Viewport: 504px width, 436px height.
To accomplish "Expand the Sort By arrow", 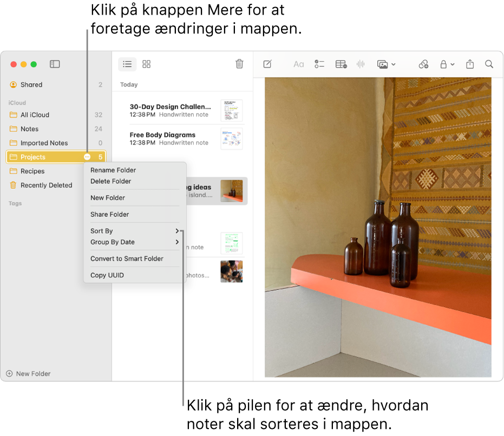I will coord(177,231).
